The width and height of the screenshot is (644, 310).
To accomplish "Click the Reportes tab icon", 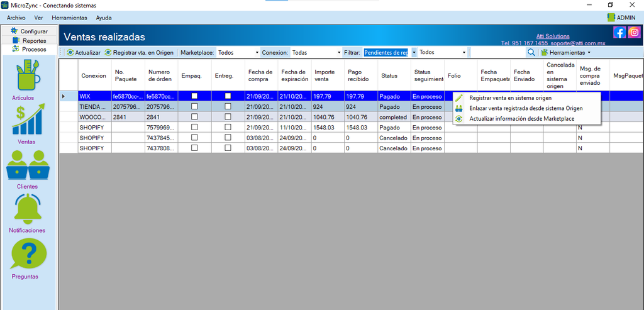I will tap(16, 40).
